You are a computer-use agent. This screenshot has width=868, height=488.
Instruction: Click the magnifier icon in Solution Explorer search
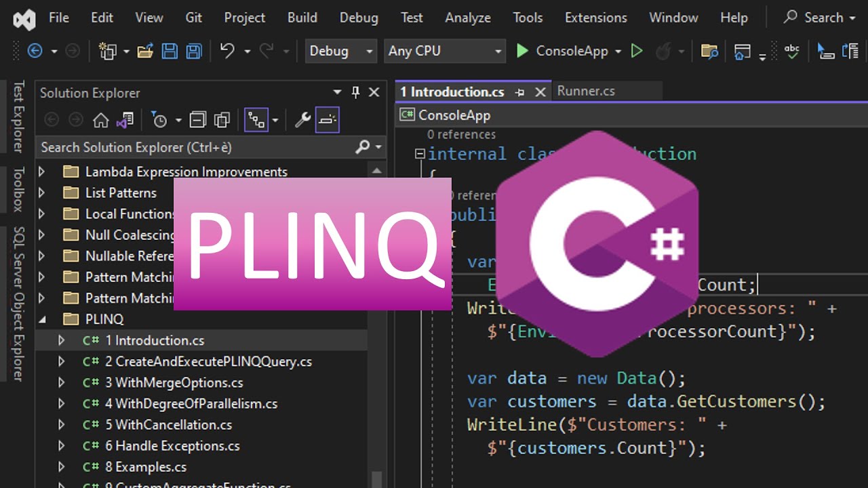click(x=363, y=146)
